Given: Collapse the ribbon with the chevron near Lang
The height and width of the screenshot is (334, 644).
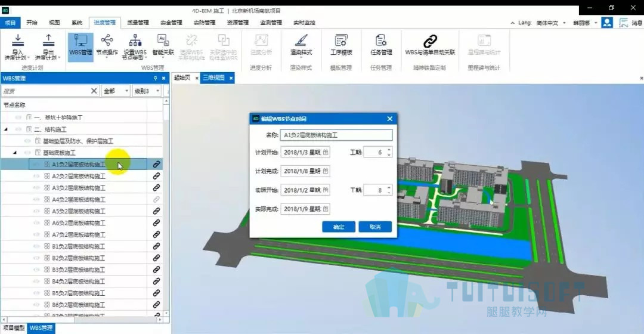Looking at the screenshot, I should tap(513, 23).
